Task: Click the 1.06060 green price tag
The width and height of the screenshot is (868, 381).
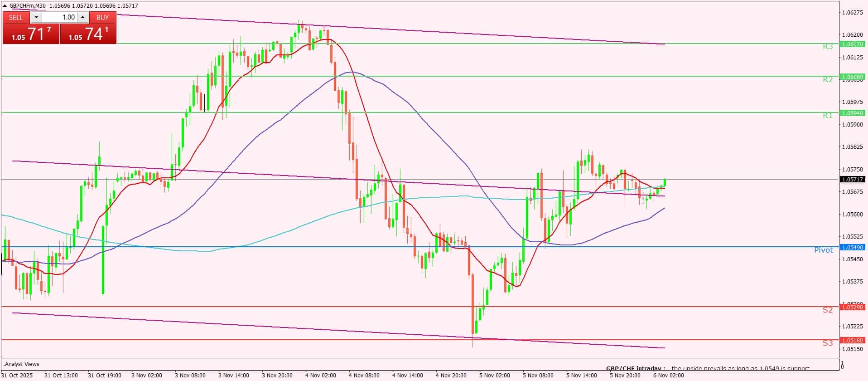Action: tap(852, 77)
